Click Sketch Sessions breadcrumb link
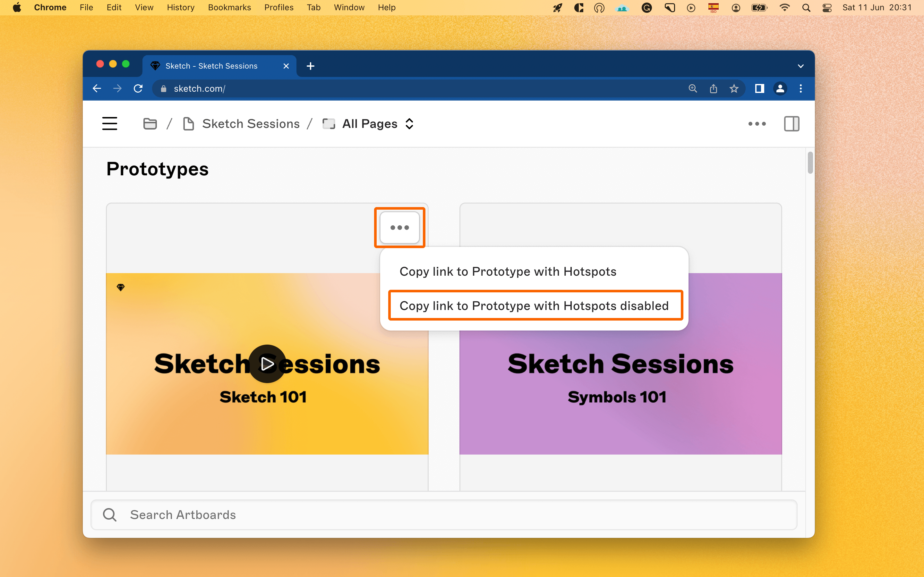Screen dimensions: 924x577 251,124
